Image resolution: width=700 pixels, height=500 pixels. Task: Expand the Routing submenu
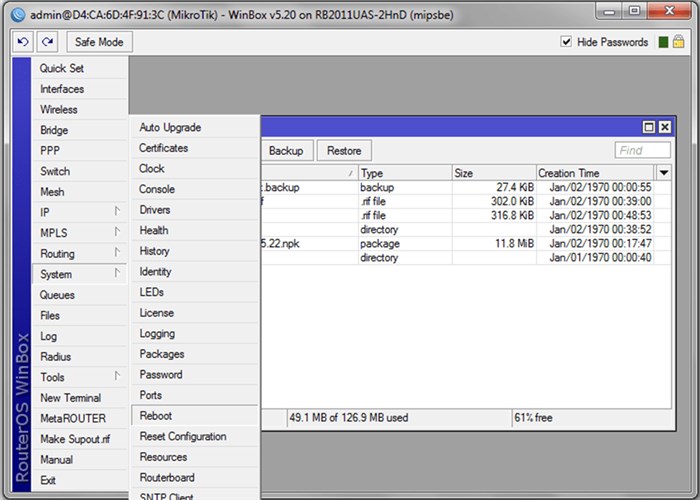pos(79,253)
